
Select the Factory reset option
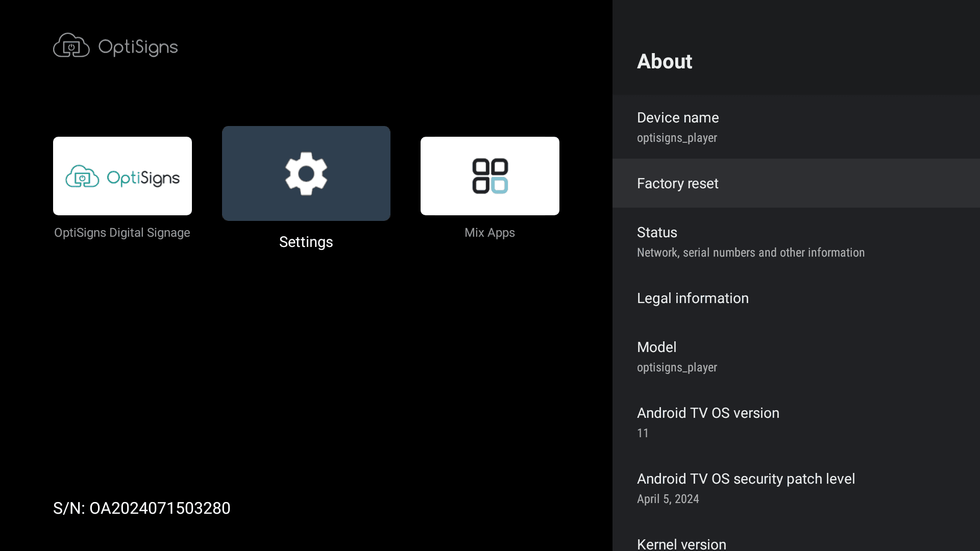point(796,184)
